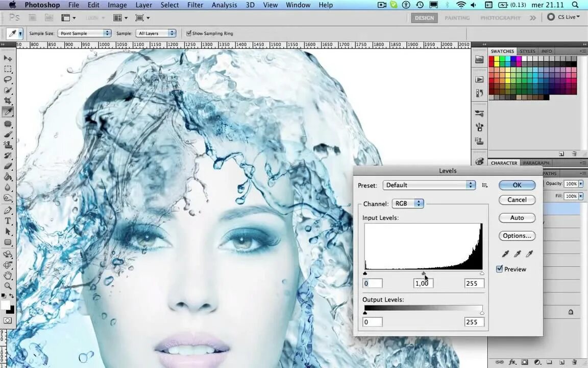Open the Sample Size dropdown
Viewport: 588px width, 368px height.
coord(84,33)
